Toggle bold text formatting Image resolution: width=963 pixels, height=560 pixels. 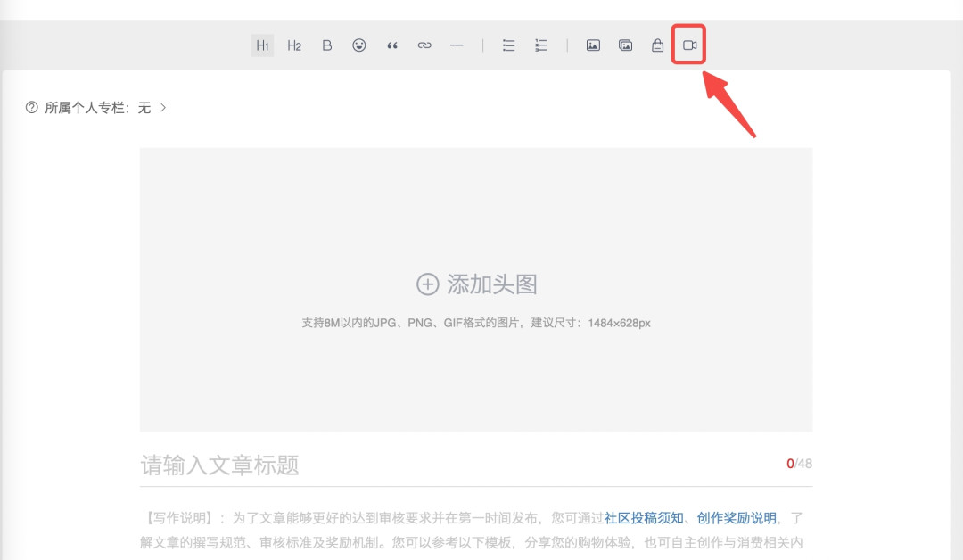[x=326, y=45]
